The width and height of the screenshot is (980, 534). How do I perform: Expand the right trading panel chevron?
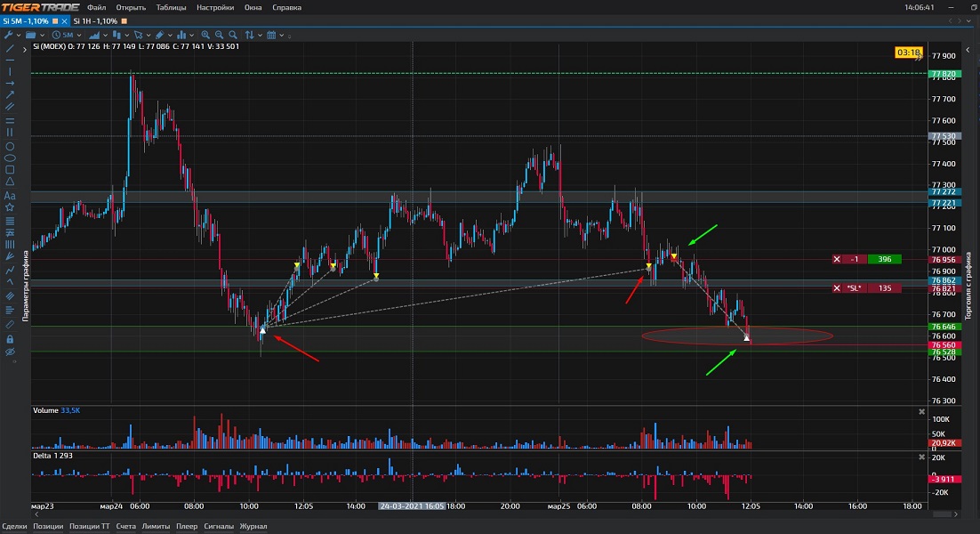[968, 50]
